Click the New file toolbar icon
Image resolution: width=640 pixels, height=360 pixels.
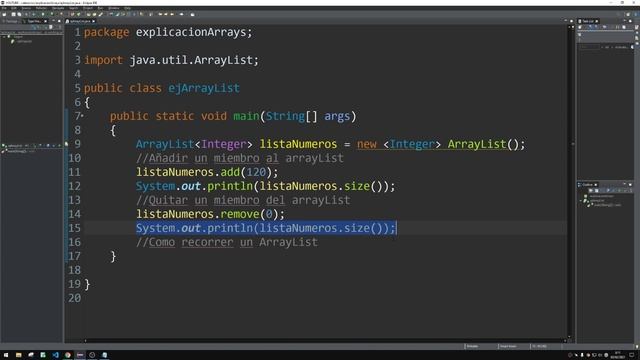click(x=4, y=14)
